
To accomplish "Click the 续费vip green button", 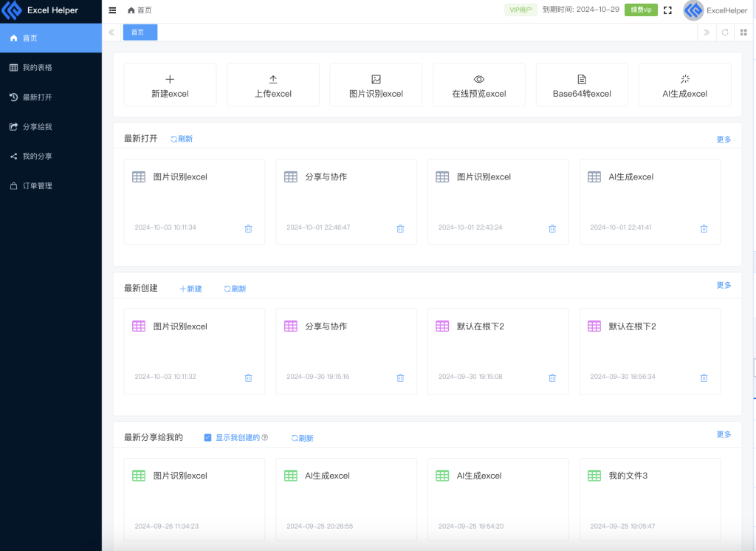I will 641,10.
